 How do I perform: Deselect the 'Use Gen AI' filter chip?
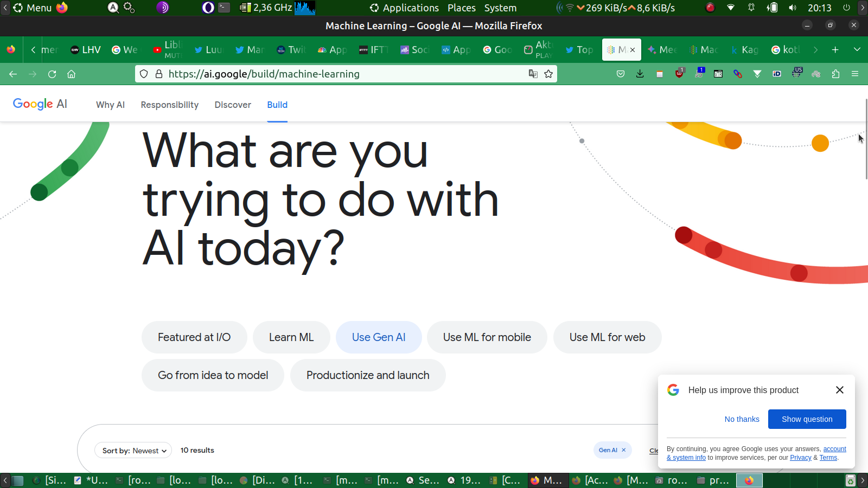click(379, 337)
